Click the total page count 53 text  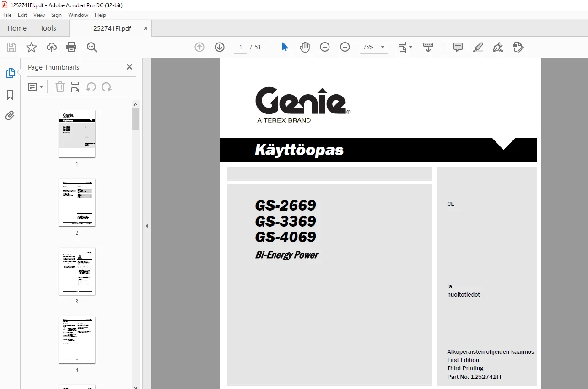tap(258, 47)
